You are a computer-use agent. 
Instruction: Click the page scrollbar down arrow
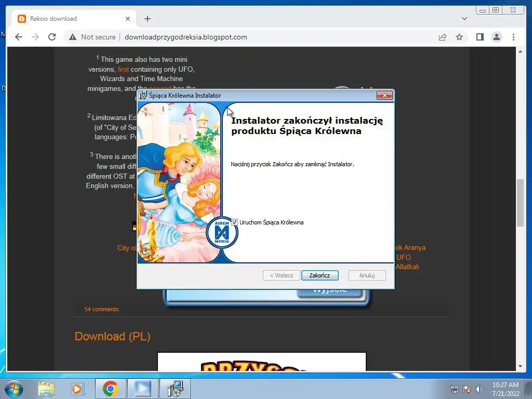pos(520,366)
